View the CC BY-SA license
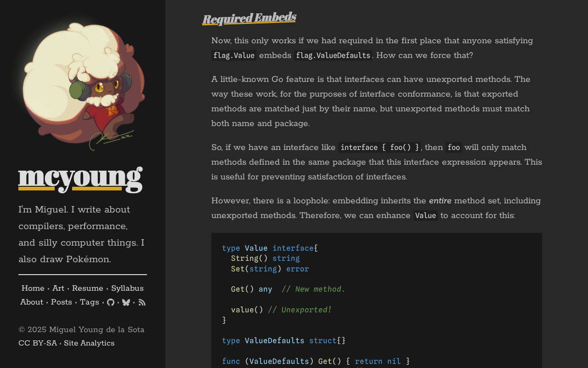This screenshot has width=588, height=368. 37,342
